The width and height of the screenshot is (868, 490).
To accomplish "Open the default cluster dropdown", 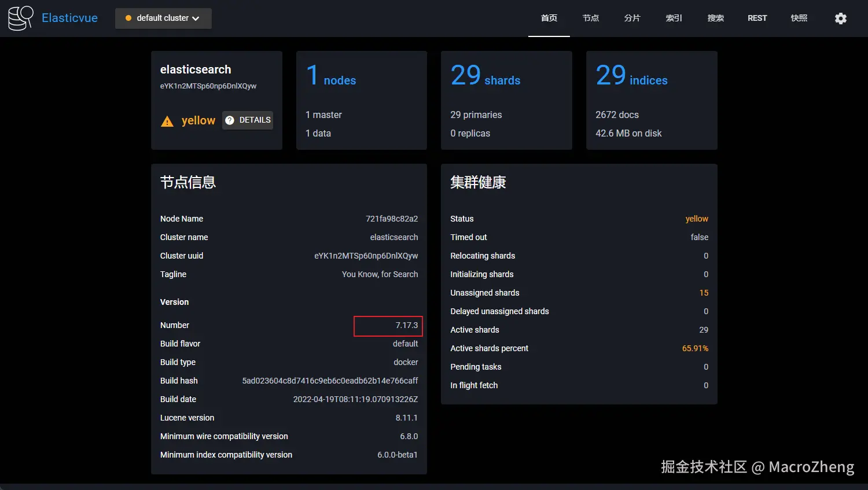I will click(x=163, y=19).
